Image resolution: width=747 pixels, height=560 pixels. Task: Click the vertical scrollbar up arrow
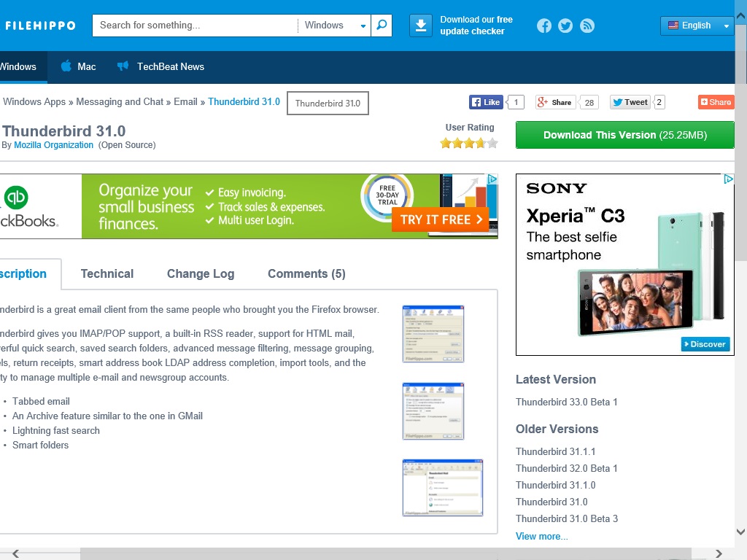pyautogui.click(x=741, y=16)
